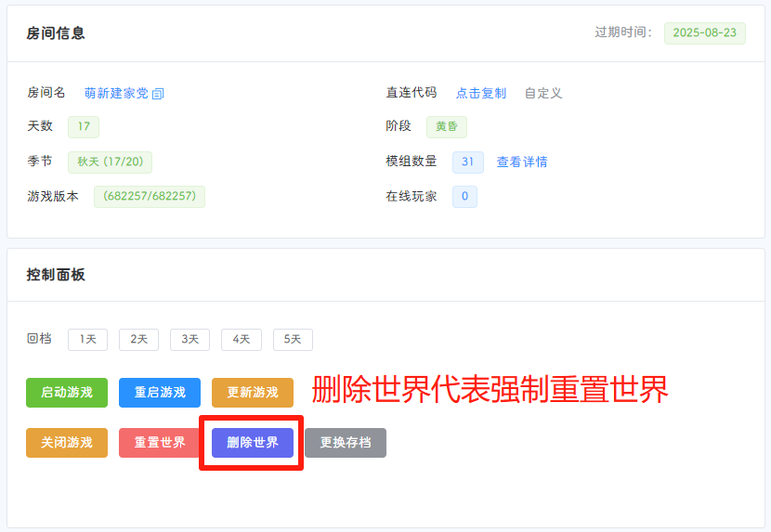
Task: Start the game with 启动游戏
Action: pos(67,393)
